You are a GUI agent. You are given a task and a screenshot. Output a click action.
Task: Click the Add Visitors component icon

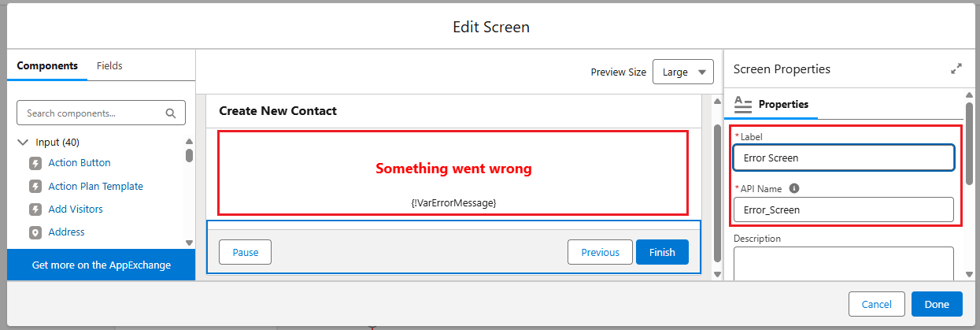coord(35,209)
